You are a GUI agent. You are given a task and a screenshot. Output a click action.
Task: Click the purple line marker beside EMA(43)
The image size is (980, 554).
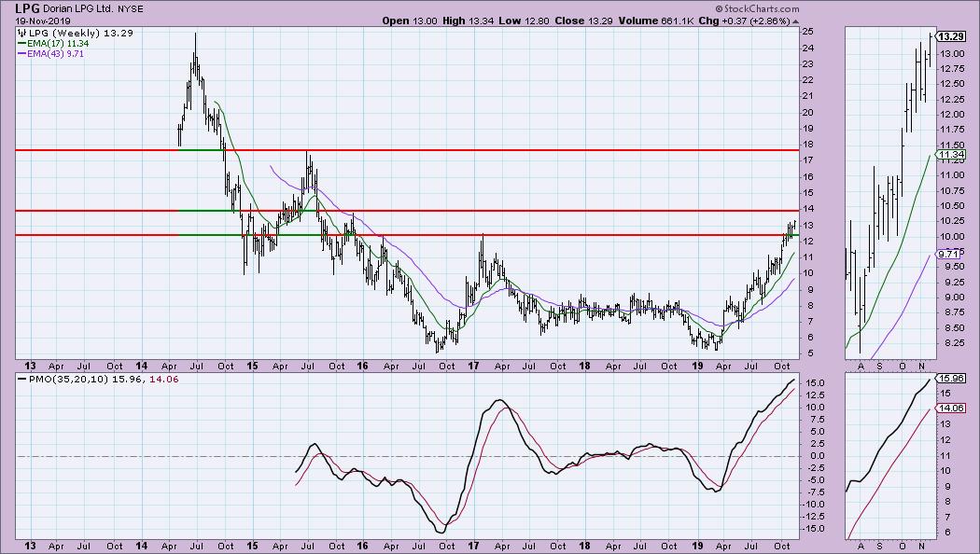point(21,54)
